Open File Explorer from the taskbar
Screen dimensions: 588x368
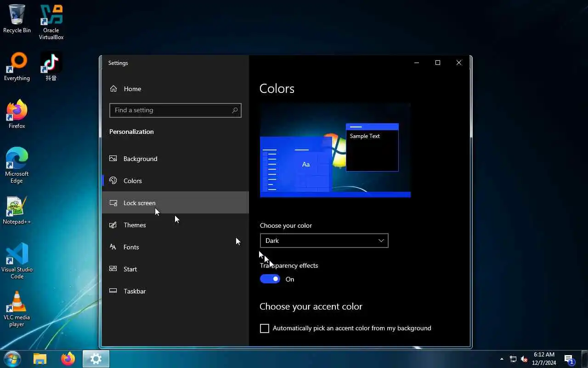(x=40, y=359)
